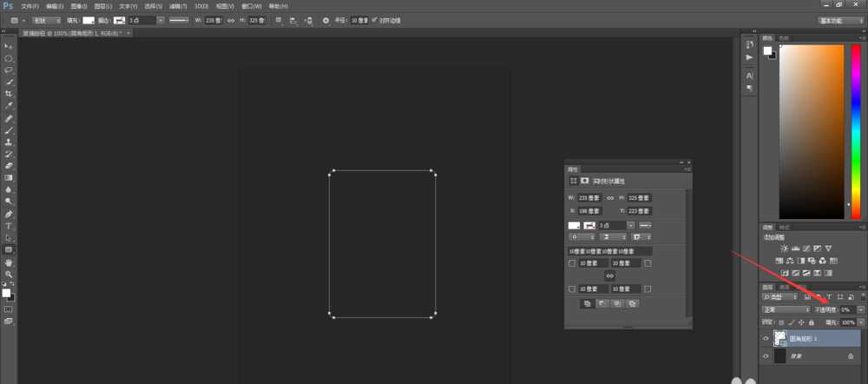Toggle visibility of the 背景 layer
Image resolution: width=868 pixels, height=384 pixels.
point(766,356)
